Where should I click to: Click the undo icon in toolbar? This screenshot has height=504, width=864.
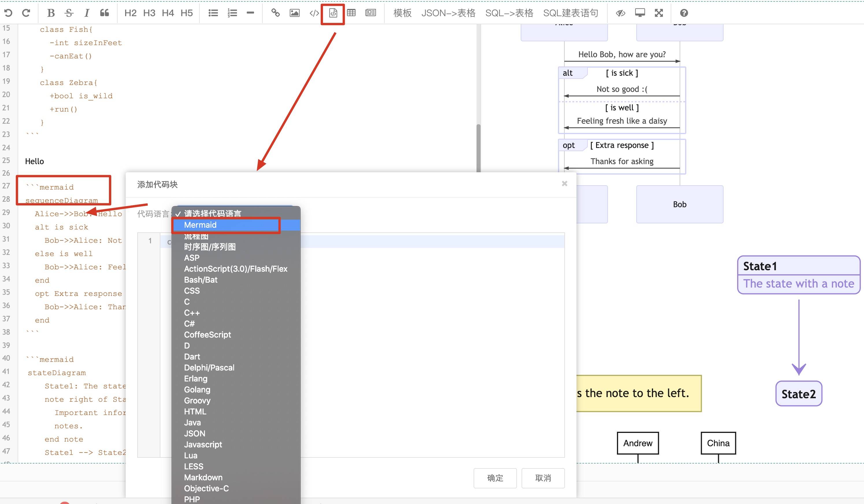pyautogui.click(x=8, y=13)
